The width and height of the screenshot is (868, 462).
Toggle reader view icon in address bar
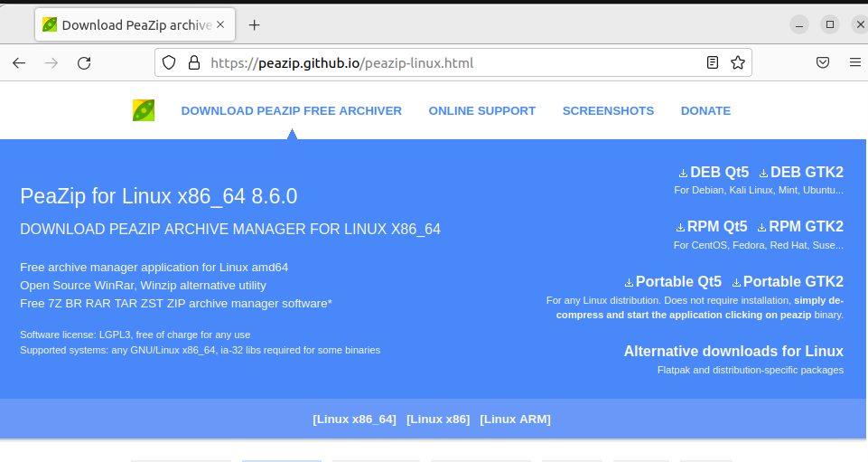713,62
